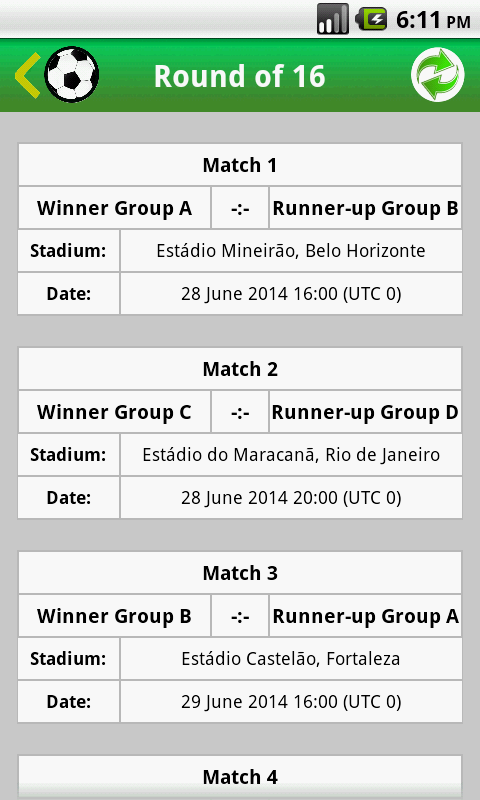The image size is (480, 800).
Task: Open the Match 2 header row
Action: tap(240, 369)
